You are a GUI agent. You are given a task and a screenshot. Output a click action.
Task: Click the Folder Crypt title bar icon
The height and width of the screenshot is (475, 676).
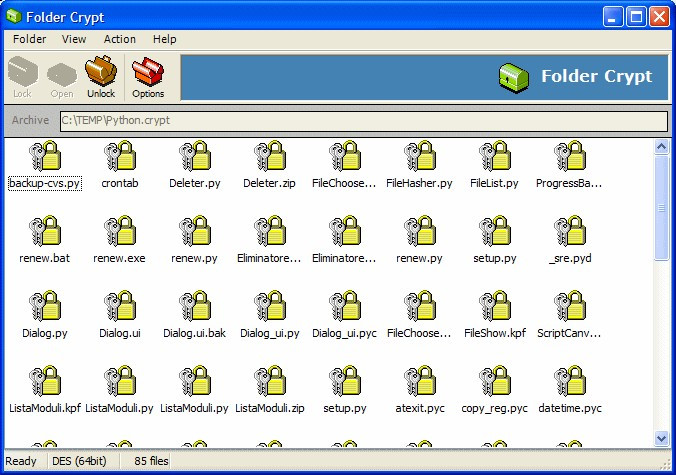click(14, 17)
